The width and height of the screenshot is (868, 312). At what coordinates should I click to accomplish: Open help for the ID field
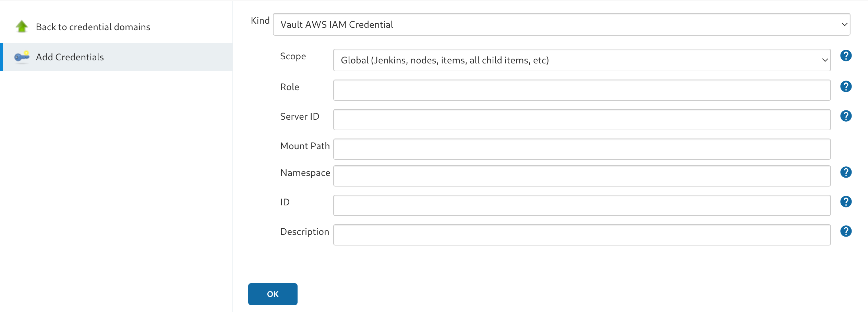(x=846, y=202)
